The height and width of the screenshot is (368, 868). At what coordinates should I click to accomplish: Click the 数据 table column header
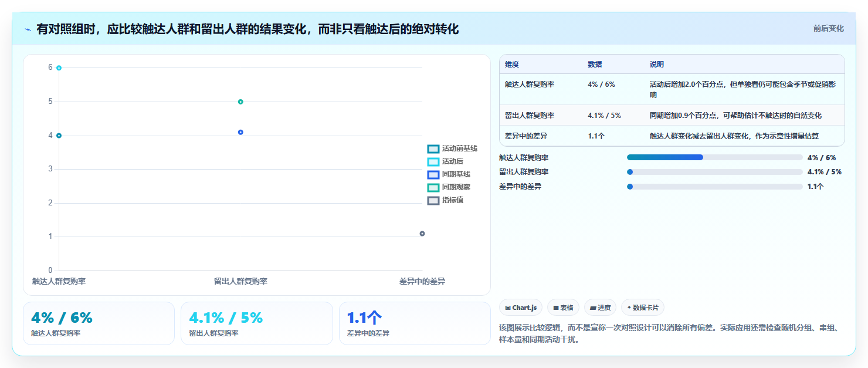click(x=595, y=65)
